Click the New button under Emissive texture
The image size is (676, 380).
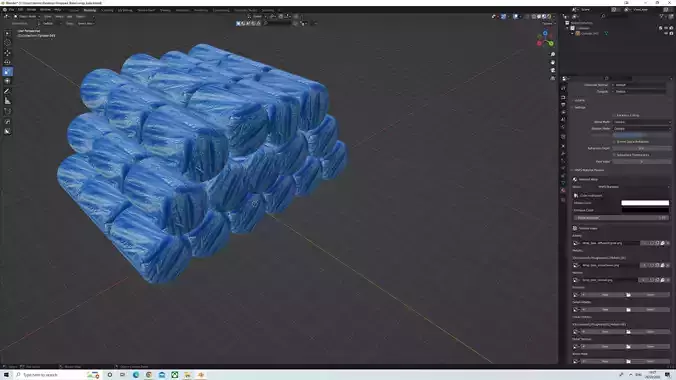click(x=605, y=295)
